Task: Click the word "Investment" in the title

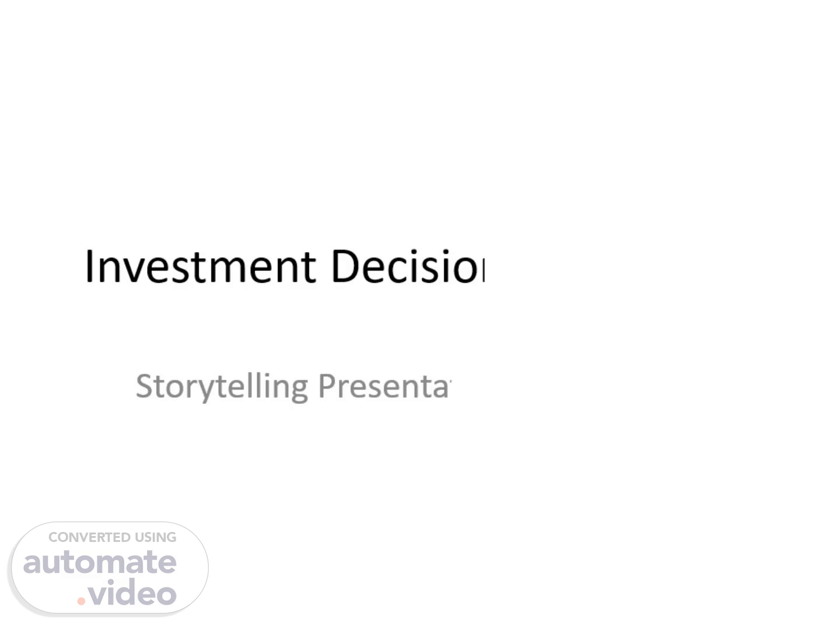Action: (201, 267)
